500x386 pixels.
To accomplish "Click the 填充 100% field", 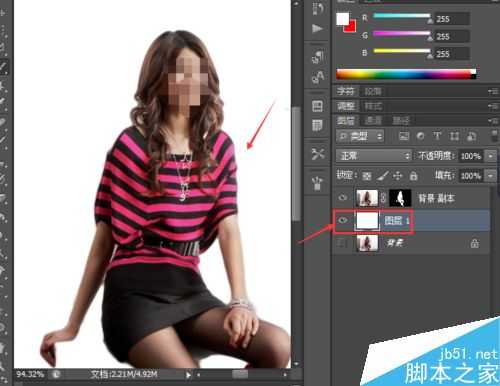I will point(471,176).
